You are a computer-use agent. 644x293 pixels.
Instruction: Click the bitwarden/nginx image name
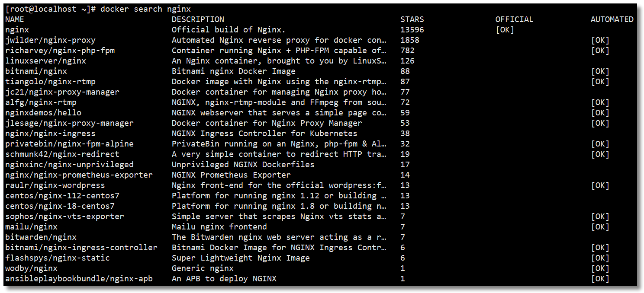[41, 237]
